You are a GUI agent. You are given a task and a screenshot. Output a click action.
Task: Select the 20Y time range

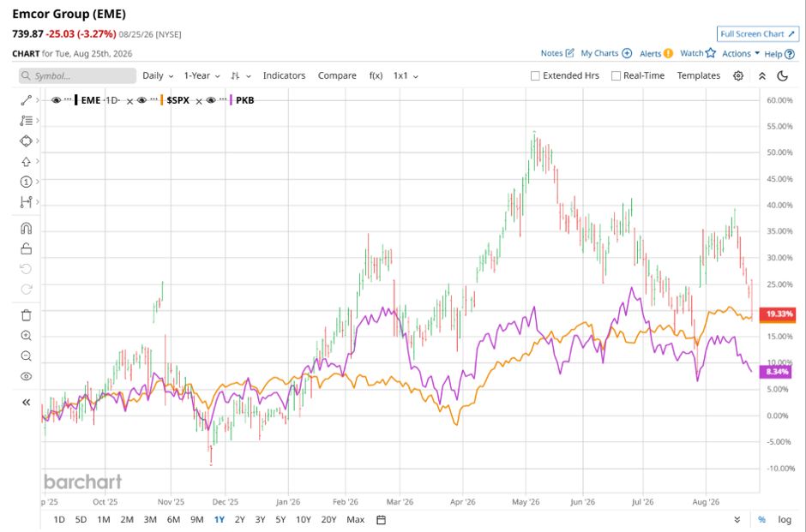[x=328, y=520]
